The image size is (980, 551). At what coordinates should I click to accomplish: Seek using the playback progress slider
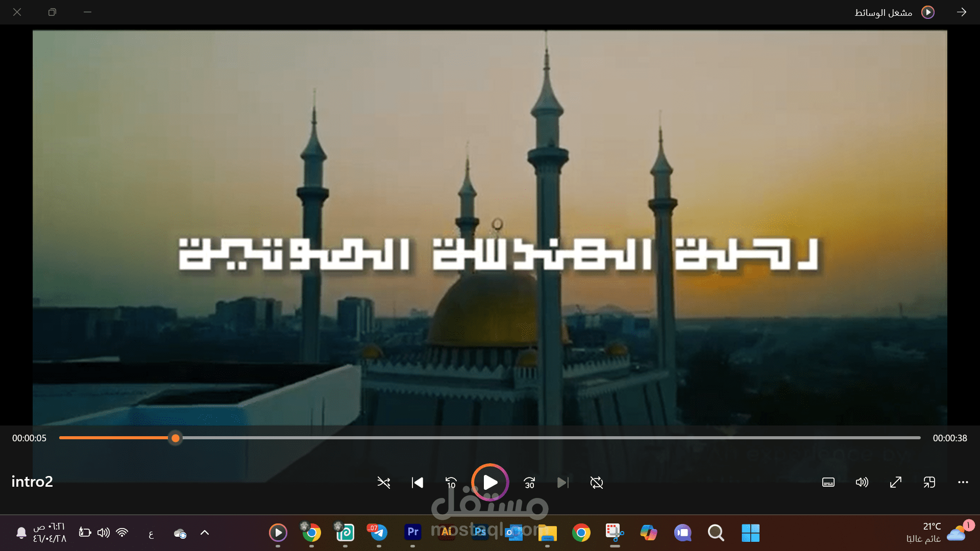[176, 438]
